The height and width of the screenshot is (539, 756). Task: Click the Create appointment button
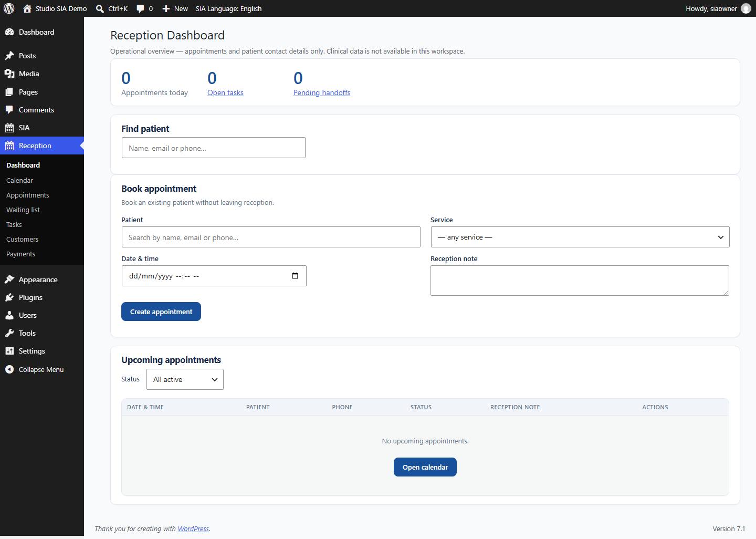click(161, 312)
